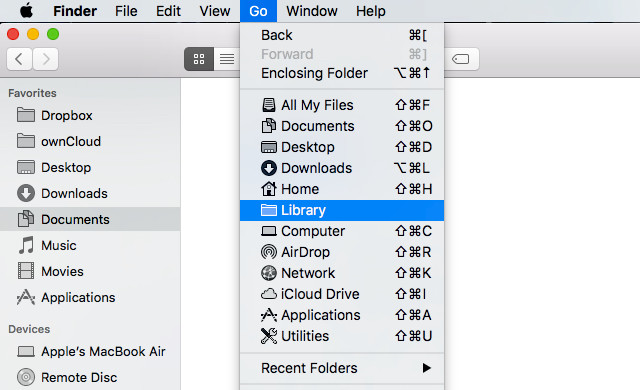Open the Edit menu
The image size is (640, 390).
click(x=168, y=11)
